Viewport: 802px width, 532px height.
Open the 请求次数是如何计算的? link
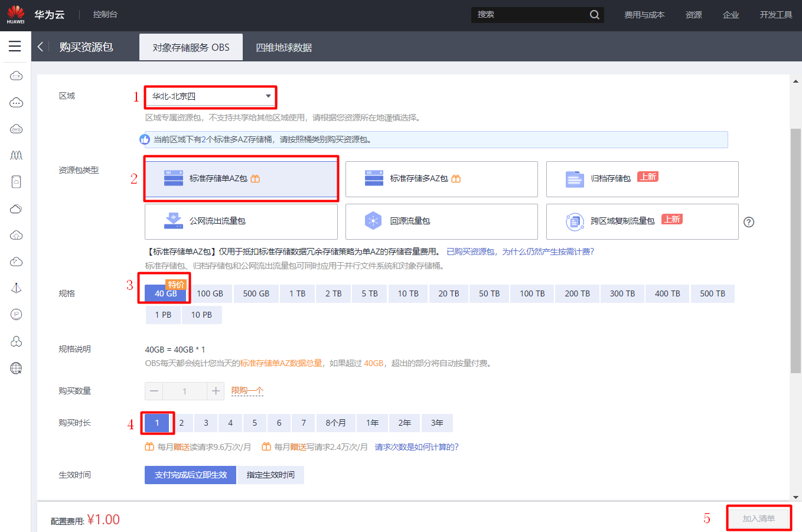click(417, 447)
